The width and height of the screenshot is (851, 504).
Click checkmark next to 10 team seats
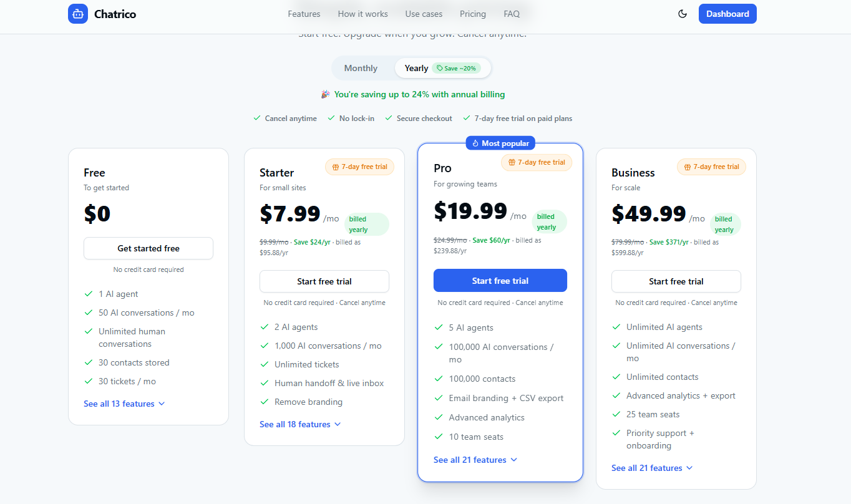[439, 437]
